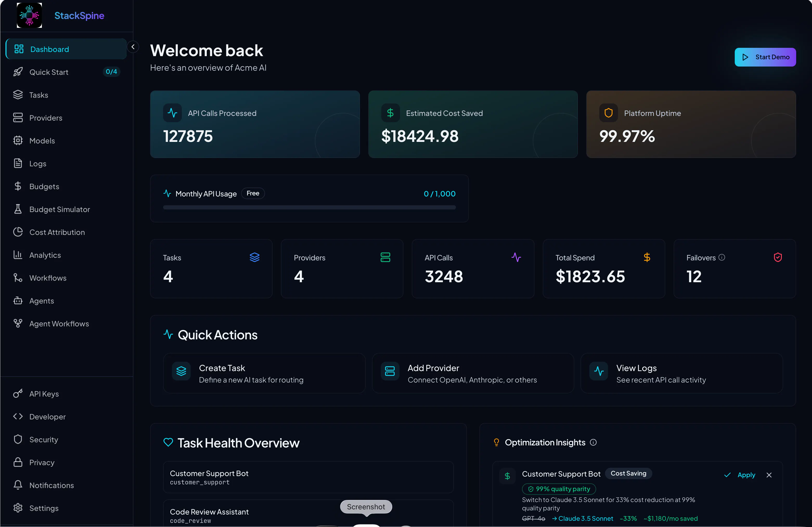Click the $1823.65 Total Spend value

pyautogui.click(x=590, y=276)
